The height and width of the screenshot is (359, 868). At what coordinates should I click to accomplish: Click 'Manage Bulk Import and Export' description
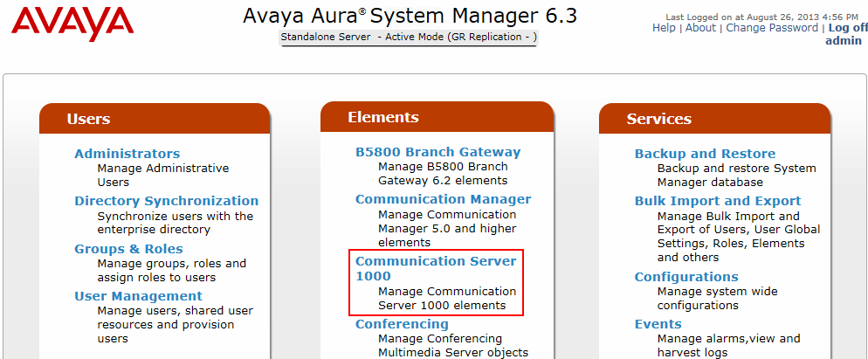pos(739,237)
